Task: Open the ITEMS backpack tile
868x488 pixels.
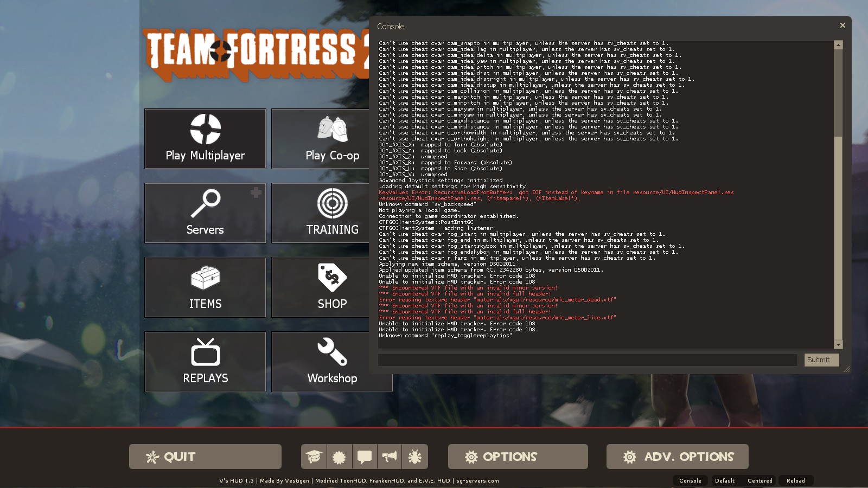Action: coord(205,287)
